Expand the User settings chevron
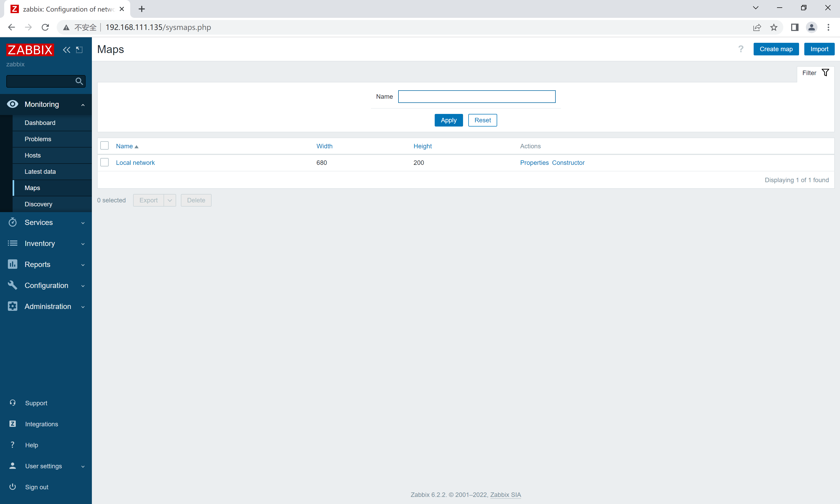 point(83,467)
